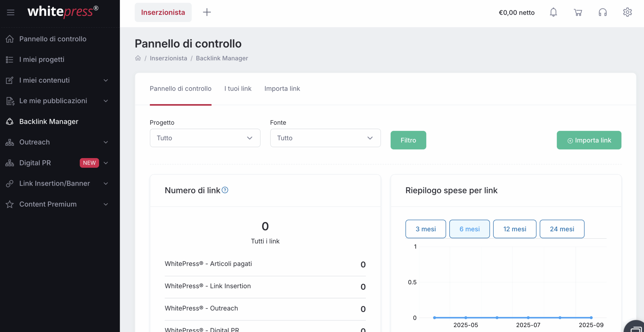Click the Numero di link help icon

pyautogui.click(x=225, y=190)
